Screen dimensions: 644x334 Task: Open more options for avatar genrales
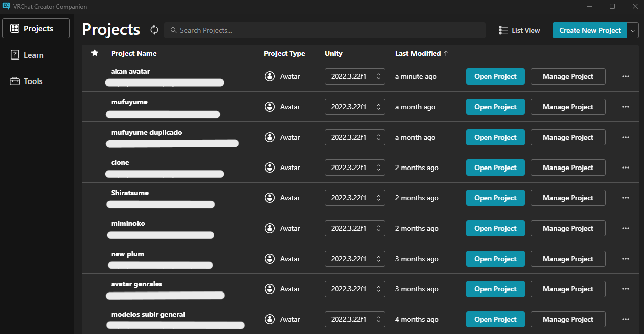[626, 289]
